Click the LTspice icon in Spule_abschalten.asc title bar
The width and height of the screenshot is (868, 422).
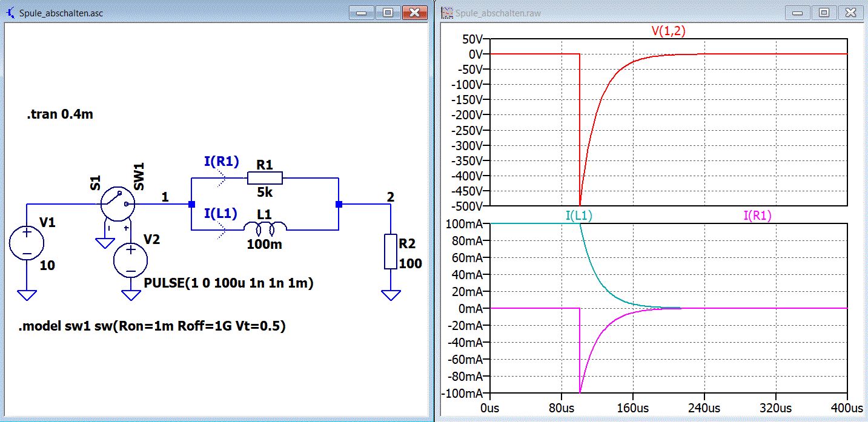pos(11,13)
